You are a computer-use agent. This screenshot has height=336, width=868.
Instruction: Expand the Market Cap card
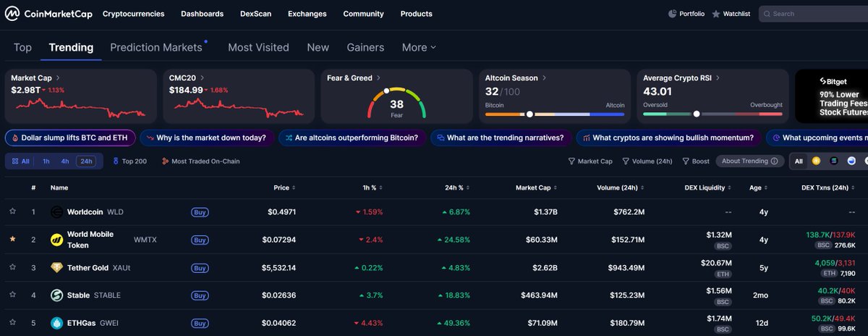point(80,96)
